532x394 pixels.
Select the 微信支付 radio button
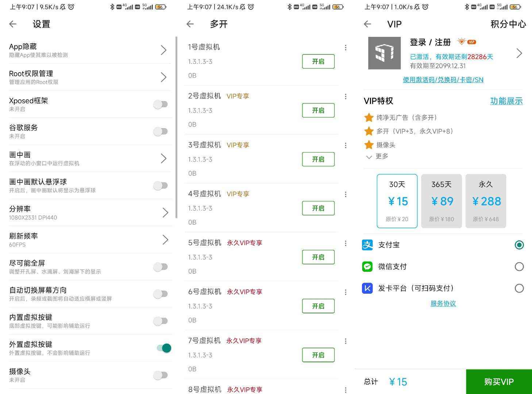pyautogui.click(x=519, y=267)
